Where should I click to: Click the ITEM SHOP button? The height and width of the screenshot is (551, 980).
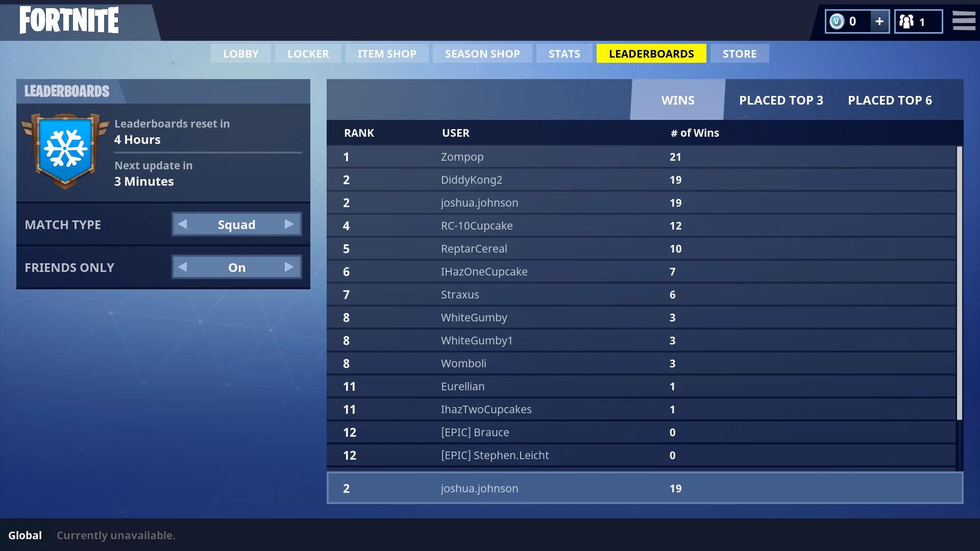[x=386, y=53]
